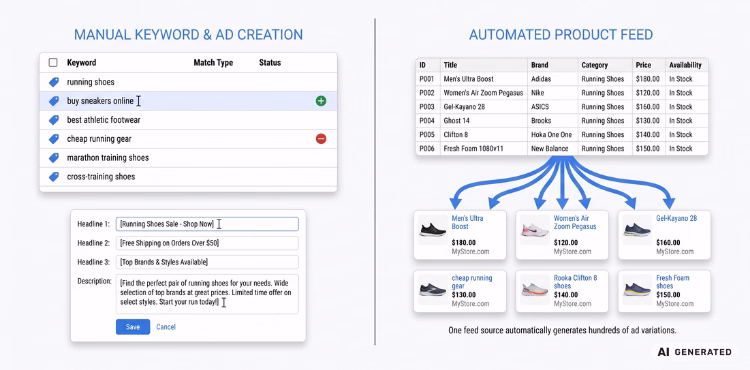Select the Fresh Foam 1080v11 title cell
The image size is (750, 370).
[x=484, y=149]
